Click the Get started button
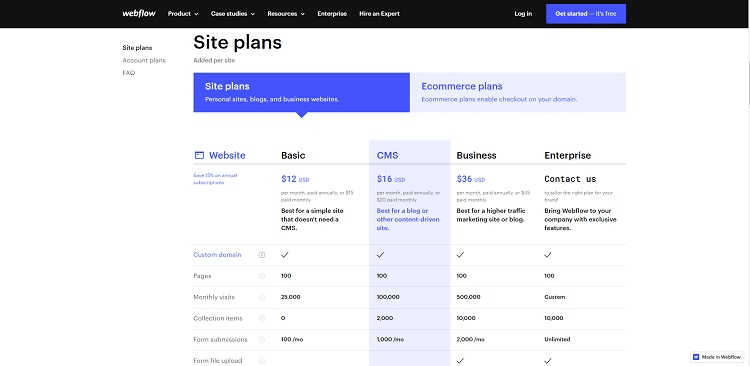This screenshot has height=366, width=750. [x=585, y=14]
